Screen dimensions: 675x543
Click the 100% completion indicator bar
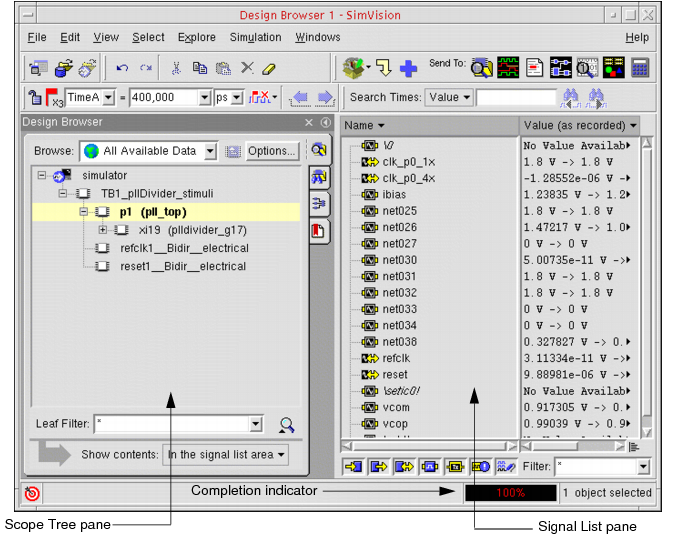click(x=510, y=493)
